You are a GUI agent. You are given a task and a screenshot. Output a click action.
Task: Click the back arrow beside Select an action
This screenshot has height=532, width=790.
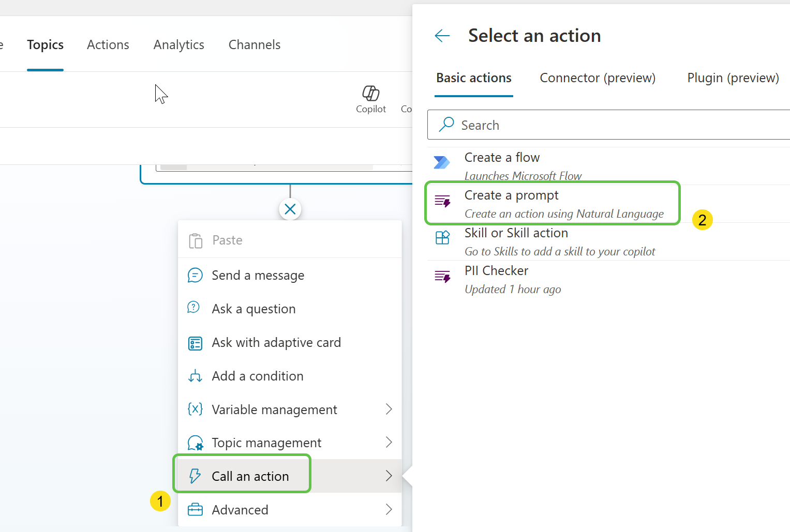point(442,36)
